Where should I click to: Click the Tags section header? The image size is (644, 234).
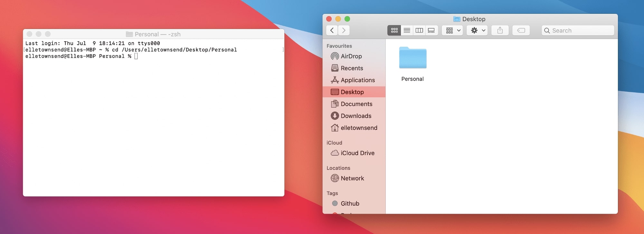[332, 193]
